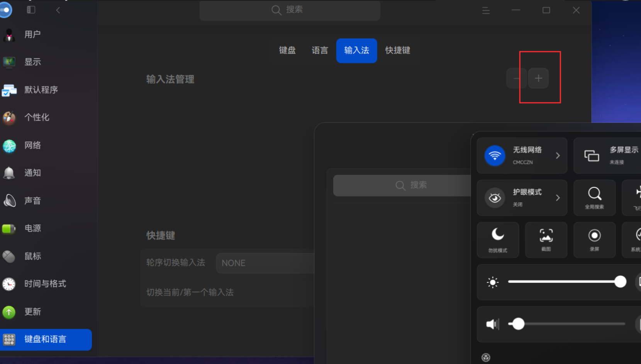Screen dimensions: 641x364
Task: Click the NONE shortcut field for 轮序切换输入法
Action: [x=265, y=263]
